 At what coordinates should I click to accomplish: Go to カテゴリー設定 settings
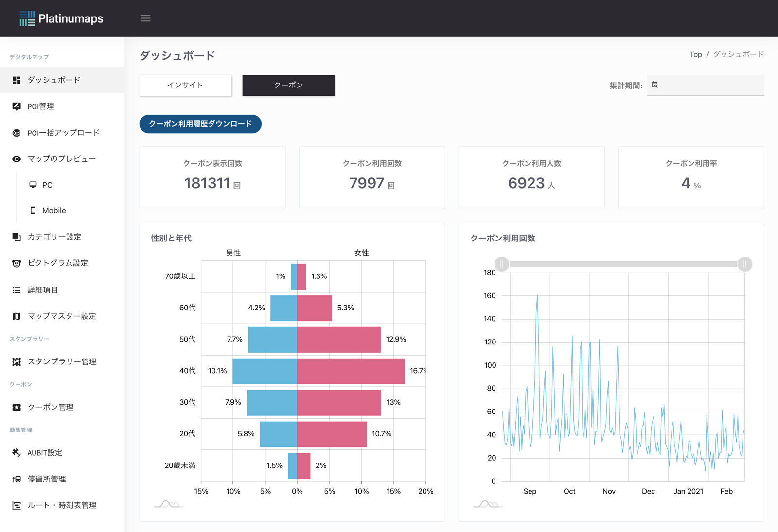54,237
